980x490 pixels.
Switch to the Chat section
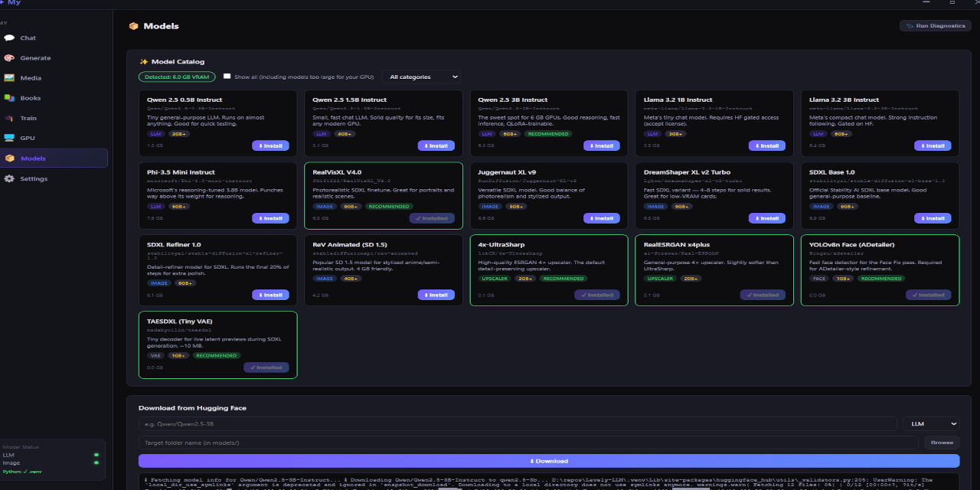click(28, 38)
